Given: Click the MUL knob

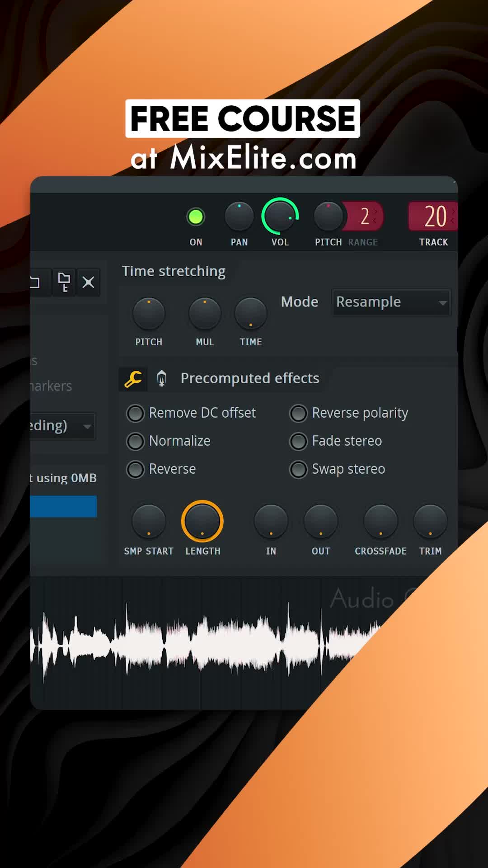Looking at the screenshot, I should point(205,314).
